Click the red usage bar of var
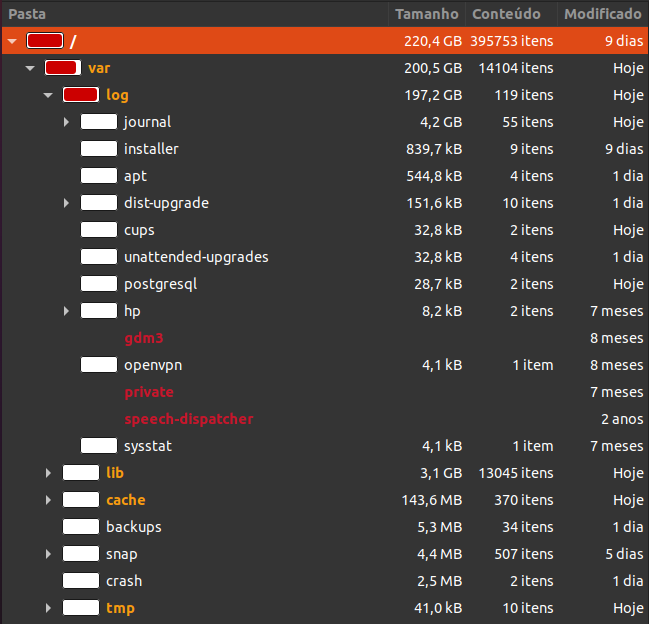Viewport: 649px width, 624px height. [63, 68]
